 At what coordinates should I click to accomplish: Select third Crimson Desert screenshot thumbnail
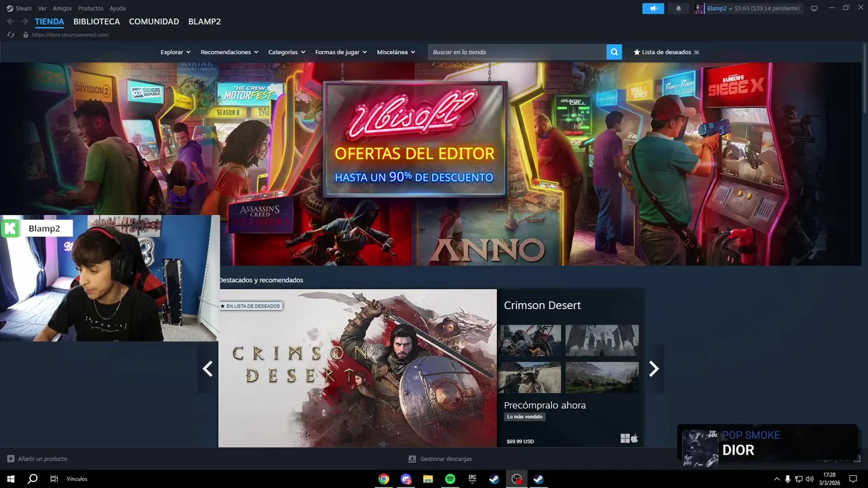(x=530, y=377)
